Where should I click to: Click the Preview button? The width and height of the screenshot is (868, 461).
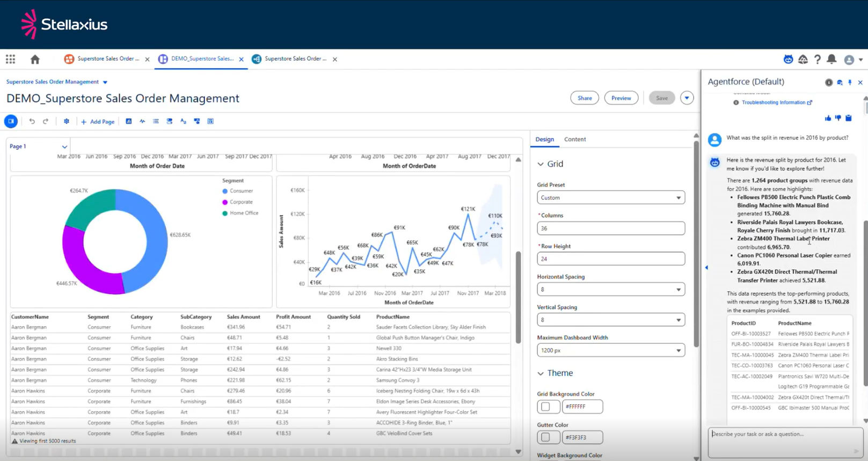(x=621, y=98)
